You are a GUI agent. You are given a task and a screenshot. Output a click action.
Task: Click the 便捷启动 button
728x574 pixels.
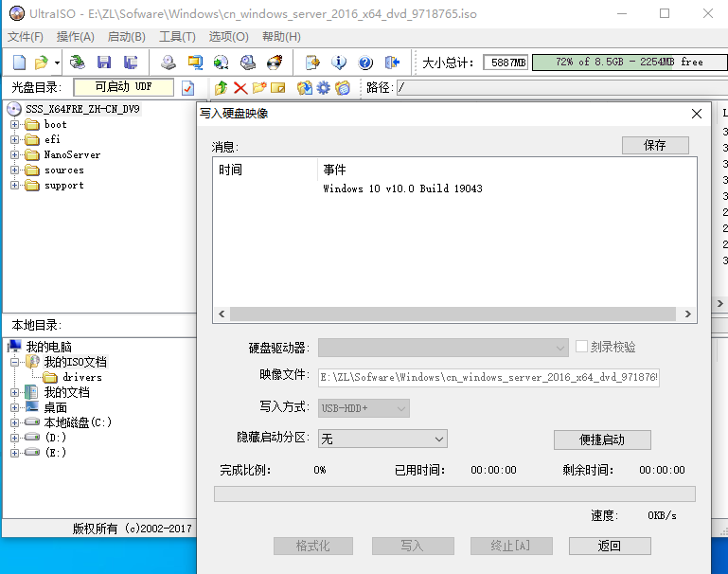point(602,439)
